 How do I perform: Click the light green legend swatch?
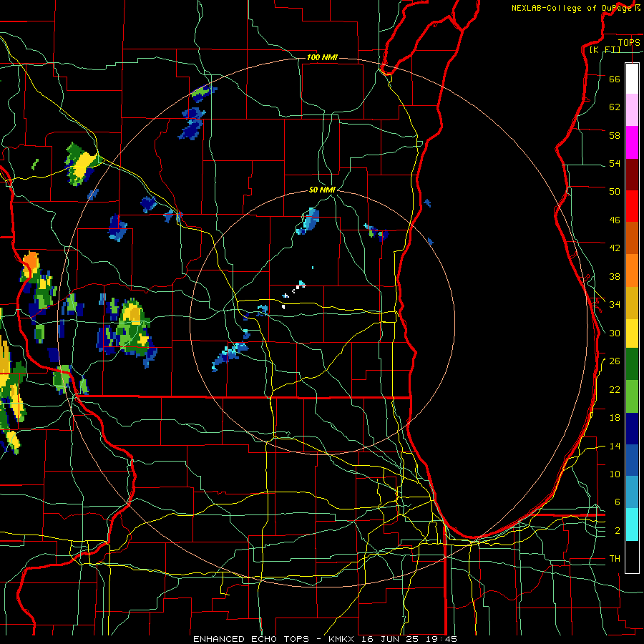pos(632,396)
